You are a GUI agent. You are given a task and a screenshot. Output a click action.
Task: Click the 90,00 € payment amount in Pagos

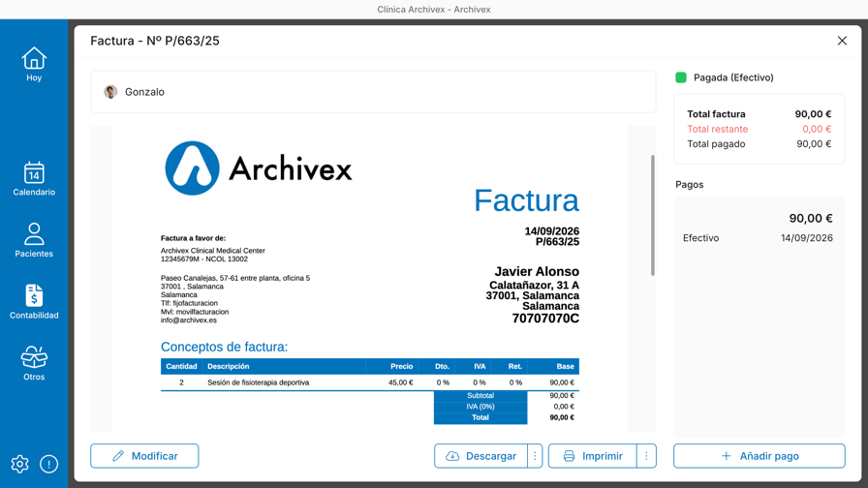coord(811,218)
